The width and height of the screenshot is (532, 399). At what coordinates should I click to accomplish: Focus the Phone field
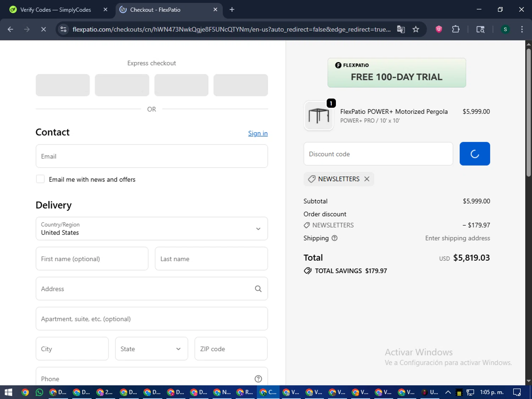tap(152, 377)
